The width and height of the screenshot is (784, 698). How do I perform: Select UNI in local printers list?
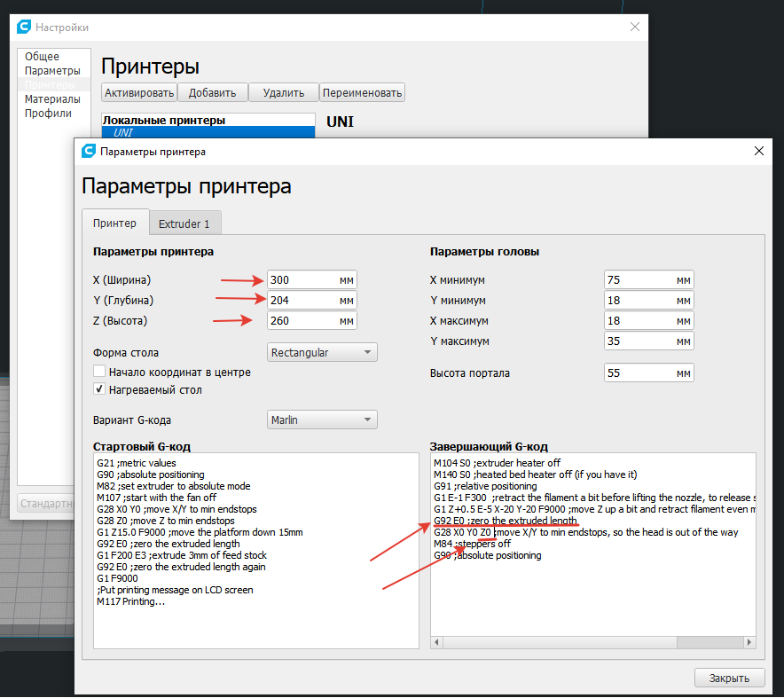pos(208,132)
